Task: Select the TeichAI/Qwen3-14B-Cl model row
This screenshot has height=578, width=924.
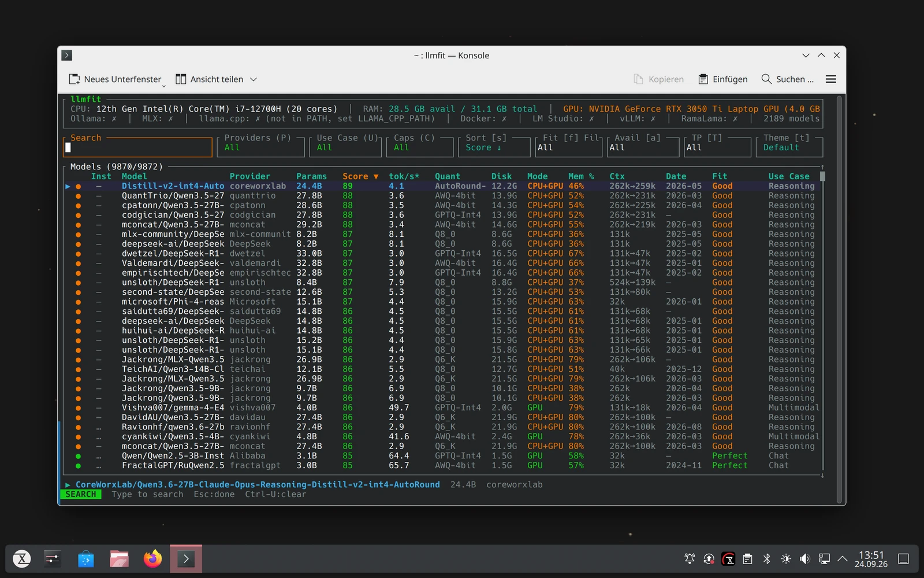Action: coord(442,369)
